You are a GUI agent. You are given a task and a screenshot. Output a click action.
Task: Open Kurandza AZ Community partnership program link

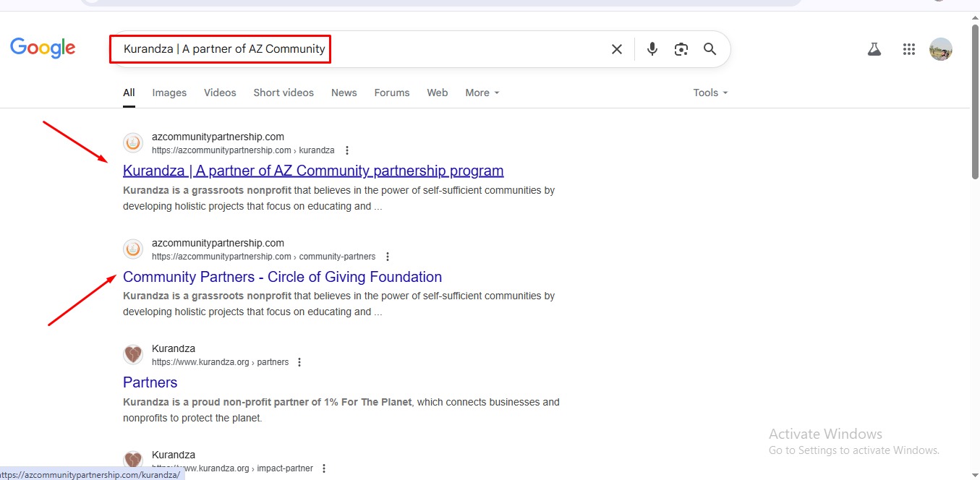(313, 171)
